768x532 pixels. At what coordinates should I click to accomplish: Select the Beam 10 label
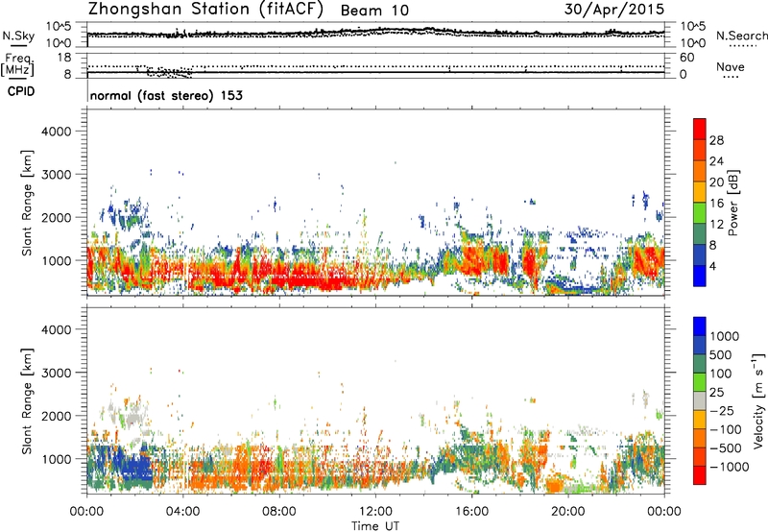point(374,11)
